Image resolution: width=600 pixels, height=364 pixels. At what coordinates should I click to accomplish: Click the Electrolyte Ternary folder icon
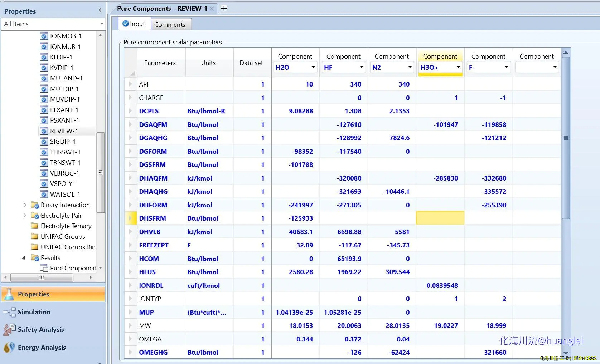point(35,226)
